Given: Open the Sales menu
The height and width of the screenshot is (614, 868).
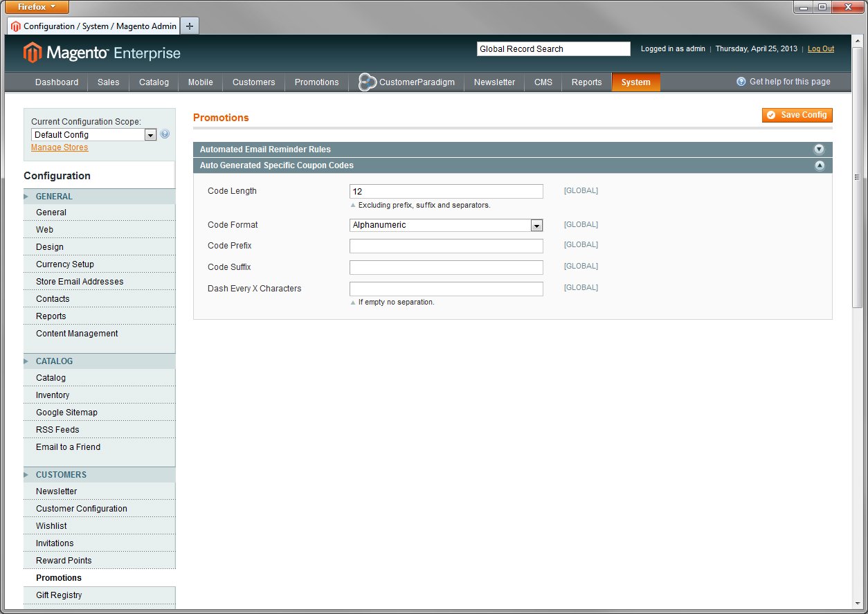Looking at the screenshot, I should (109, 82).
